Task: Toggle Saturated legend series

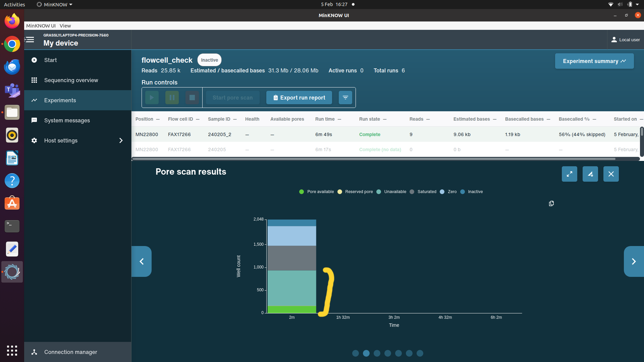Action: pos(423,192)
